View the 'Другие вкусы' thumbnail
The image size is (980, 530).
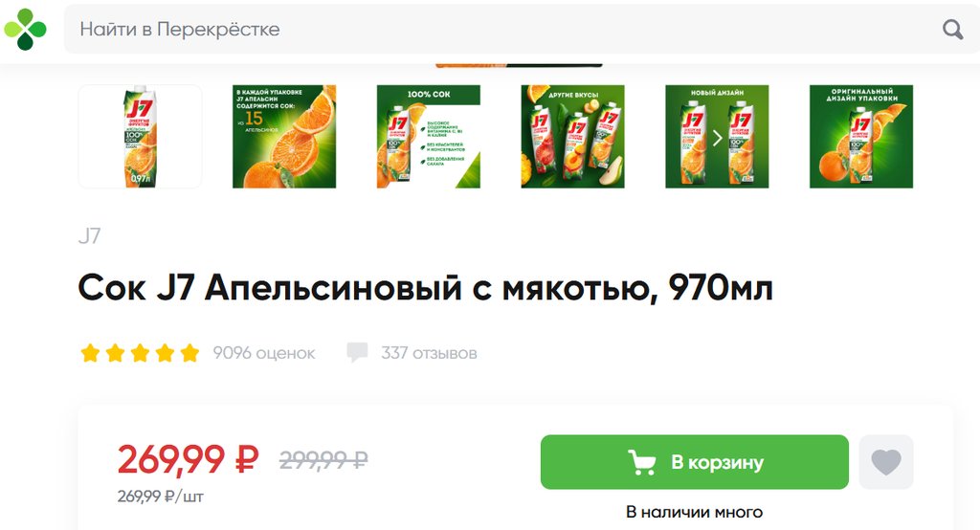572,136
